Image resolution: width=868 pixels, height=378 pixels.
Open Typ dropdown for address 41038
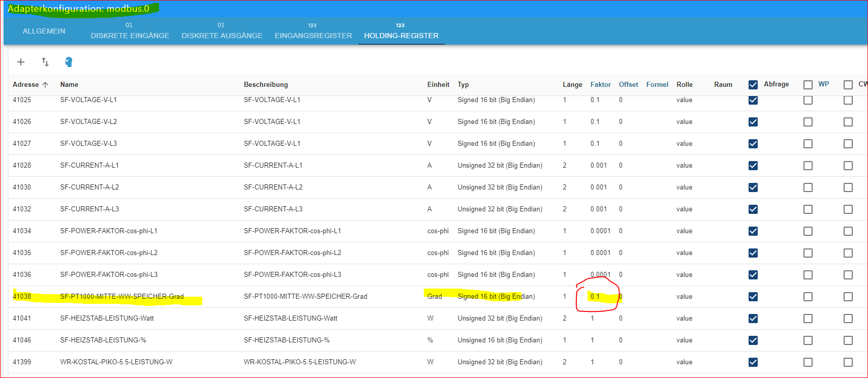pos(496,296)
